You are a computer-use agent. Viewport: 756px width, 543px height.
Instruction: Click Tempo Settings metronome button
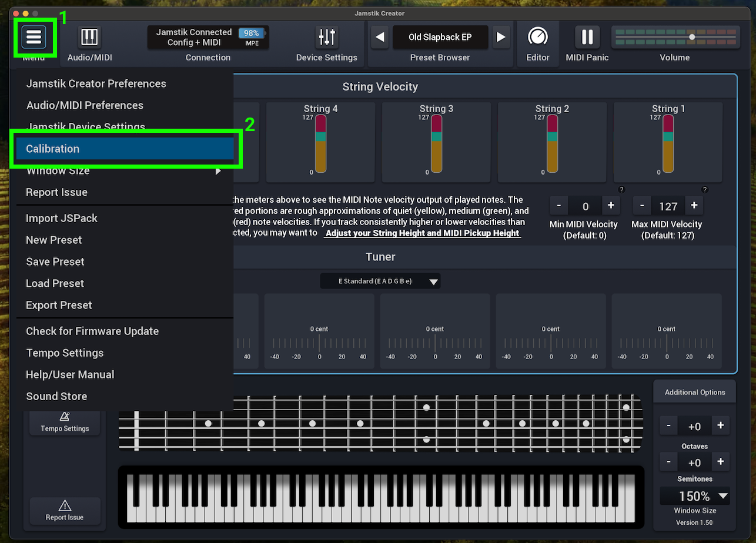tap(65, 423)
